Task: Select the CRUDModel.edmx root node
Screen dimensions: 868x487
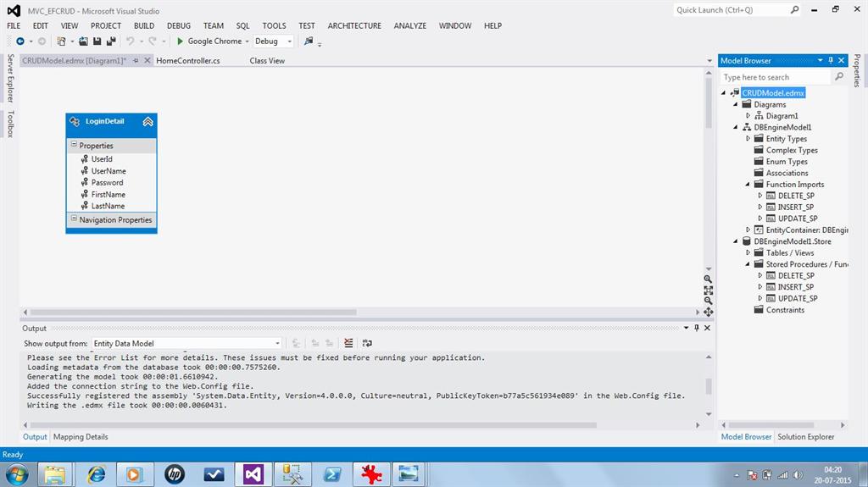Action: click(773, 93)
